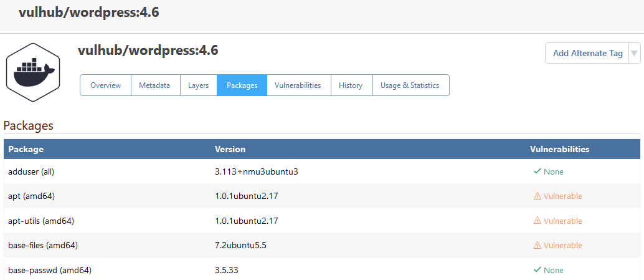
Task: Click version '3.5.33'
Action: click(x=226, y=271)
